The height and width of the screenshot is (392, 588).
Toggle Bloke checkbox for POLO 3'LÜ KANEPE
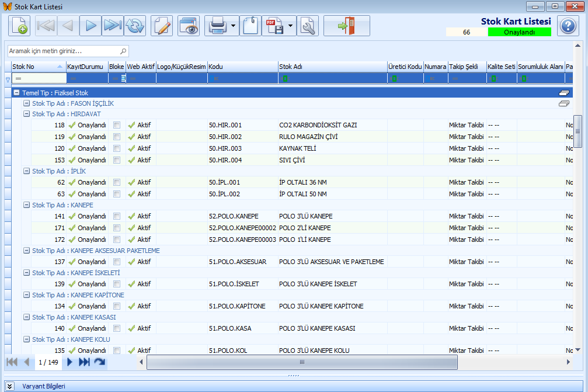click(x=117, y=216)
